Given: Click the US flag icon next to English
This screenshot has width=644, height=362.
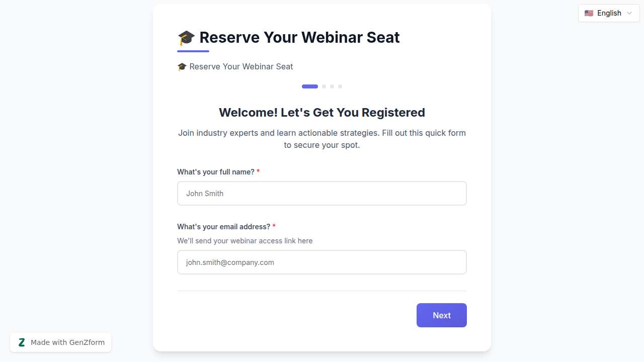Looking at the screenshot, I should (588, 13).
